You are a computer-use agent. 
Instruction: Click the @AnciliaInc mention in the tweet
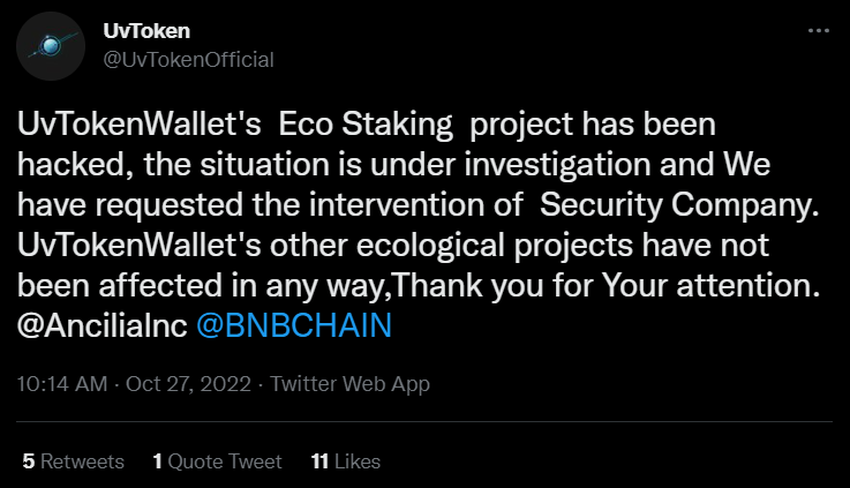tap(102, 327)
